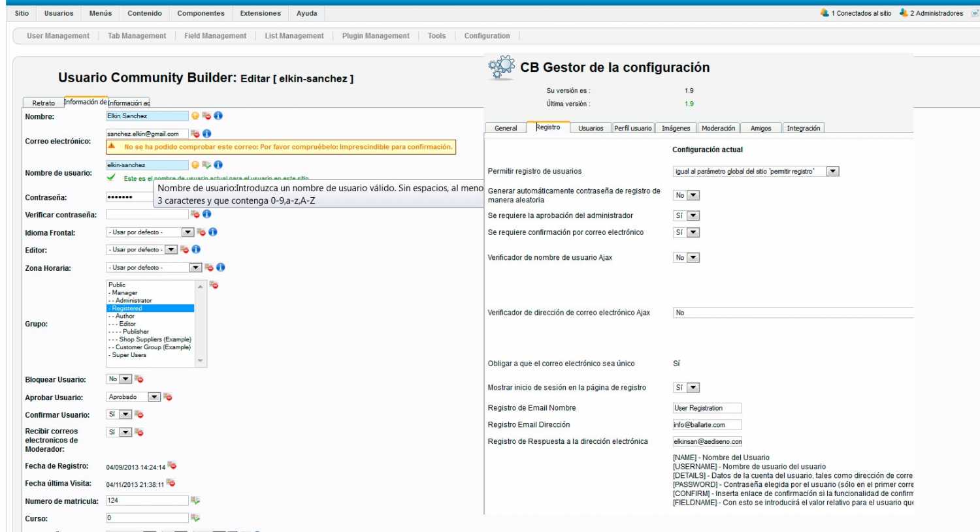Click into the Numero de matricula field
980x532 pixels.
pyautogui.click(x=147, y=501)
